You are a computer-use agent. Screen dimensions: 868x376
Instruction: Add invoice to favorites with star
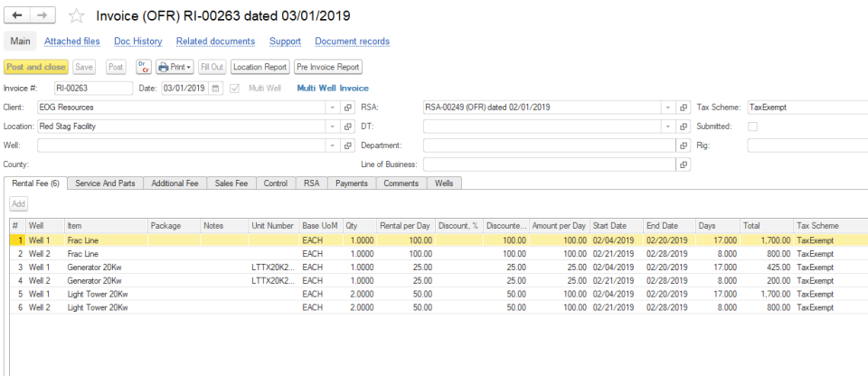point(78,16)
